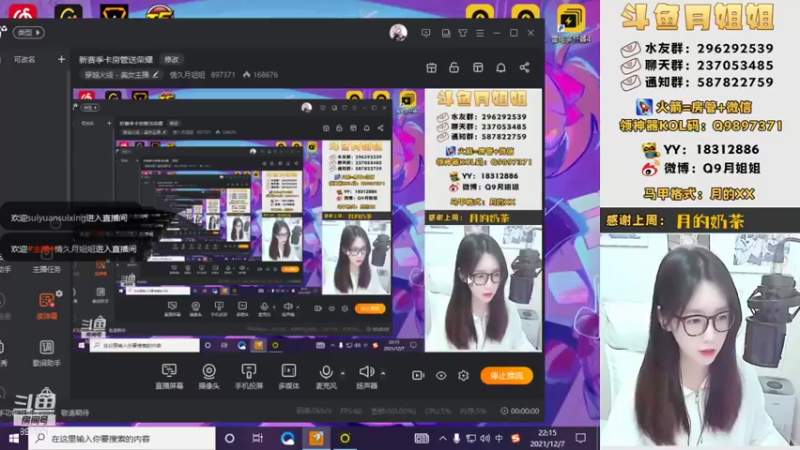Open Task View on the taskbar
The height and width of the screenshot is (450, 800).
point(258,438)
